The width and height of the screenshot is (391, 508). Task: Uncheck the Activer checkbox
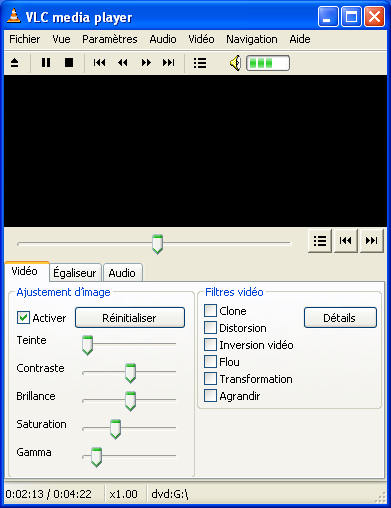coord(23,318)
